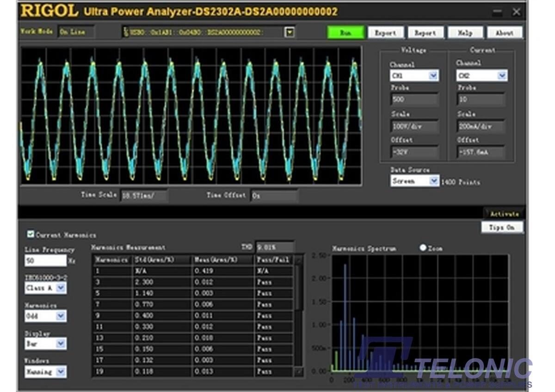Click the Harmonics Spectrum chart
The image size is (555, 392).
[x=419, y=312]
